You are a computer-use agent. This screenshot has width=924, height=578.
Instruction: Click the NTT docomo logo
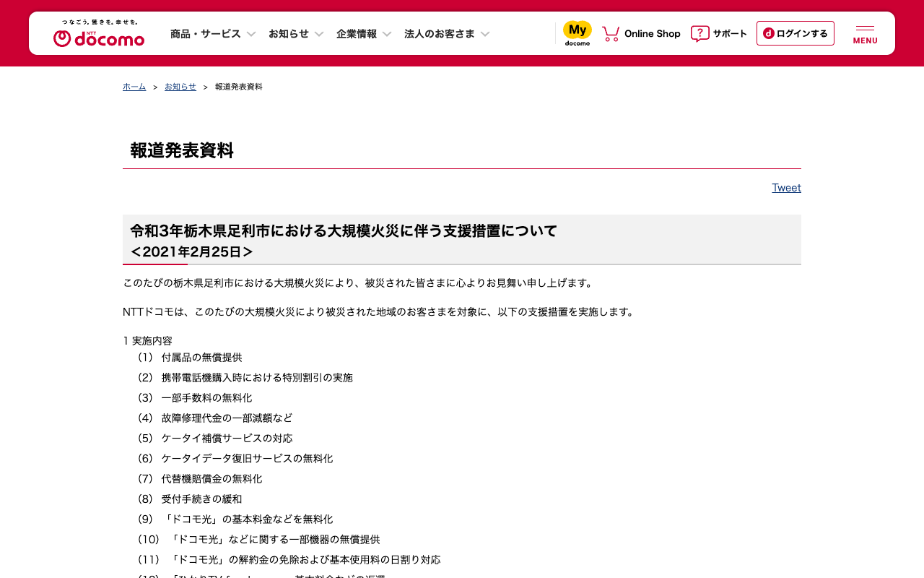pyautogui.click(x=99, y=33)
